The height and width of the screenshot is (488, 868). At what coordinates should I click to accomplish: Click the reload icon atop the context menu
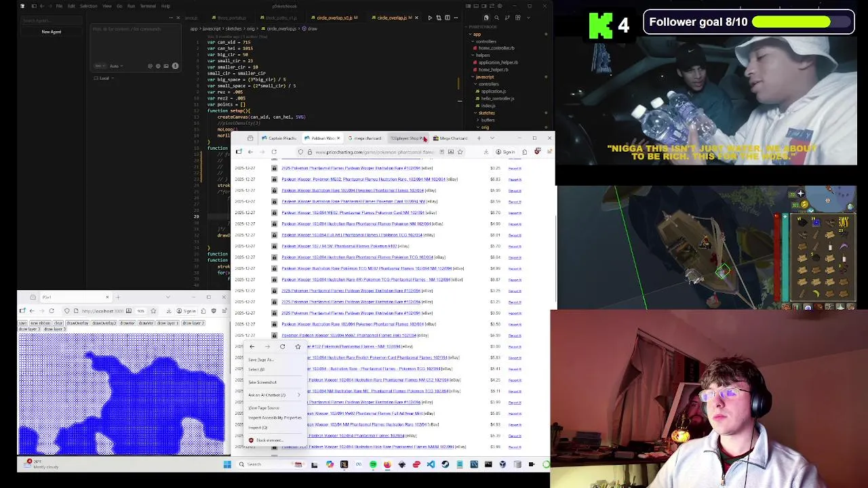(282, 346)
